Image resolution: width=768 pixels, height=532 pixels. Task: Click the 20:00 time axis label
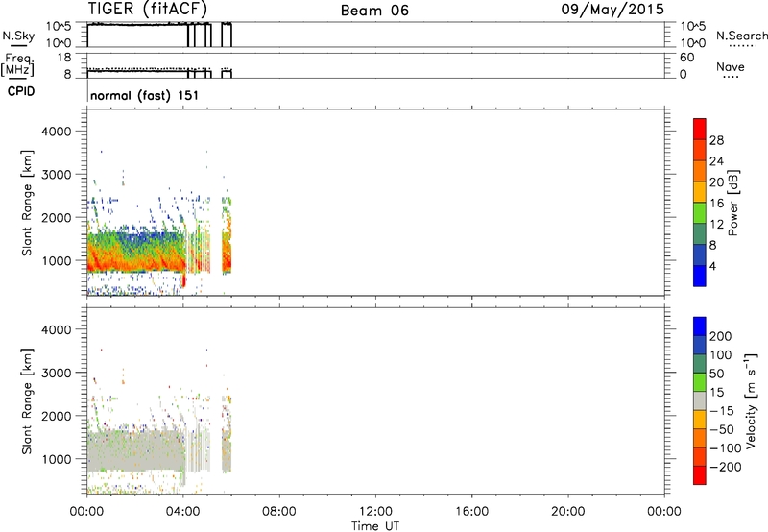point(568,512)
